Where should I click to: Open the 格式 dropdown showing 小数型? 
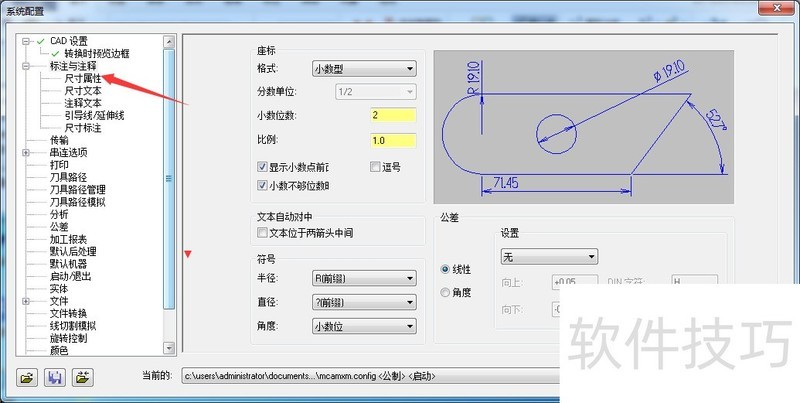(x=364, y=69)
